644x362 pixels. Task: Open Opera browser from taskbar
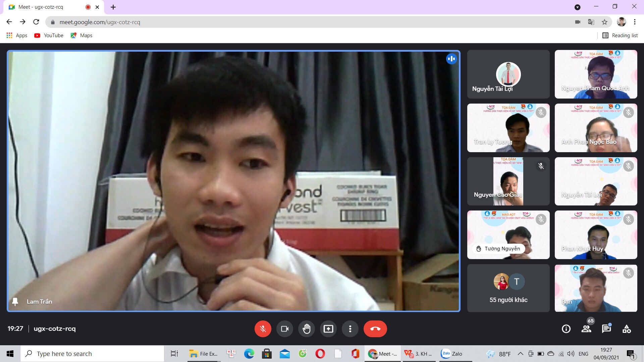(x=320, y=354)
